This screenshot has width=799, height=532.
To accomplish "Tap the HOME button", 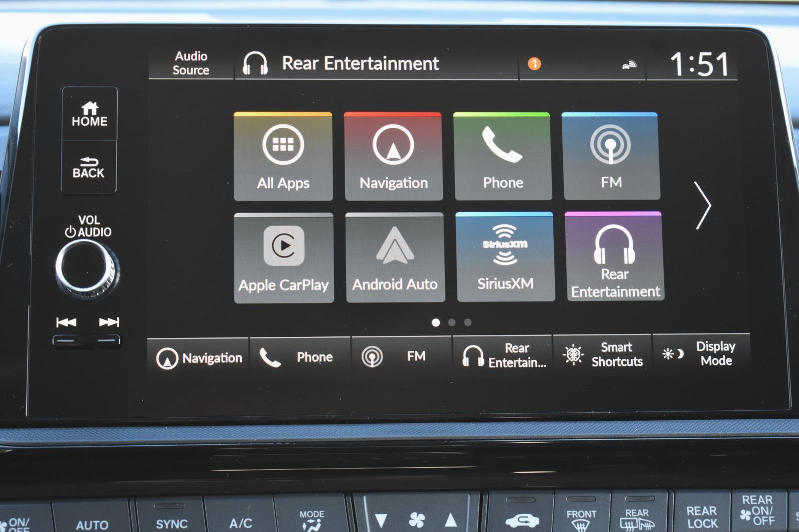I will point(89,114).
